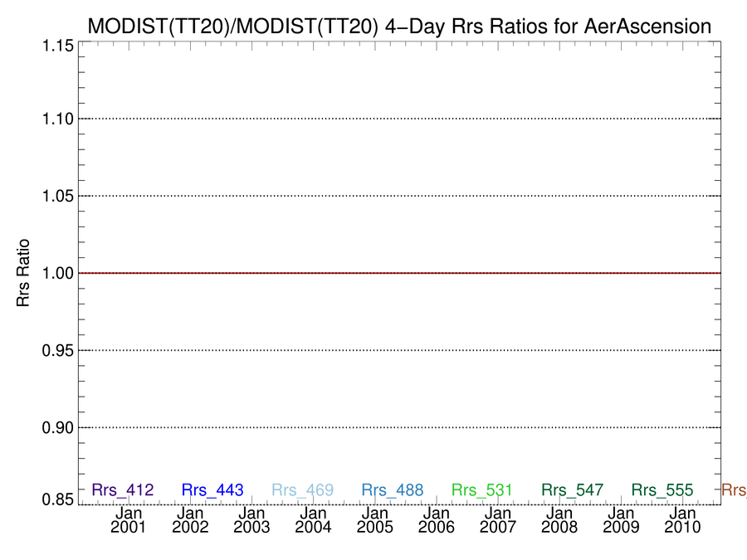This screenshot has width=747, height=560.
Task: Click the 1.05 y-axis tick value
Action: pyautogui.click(x=58, y=196)
